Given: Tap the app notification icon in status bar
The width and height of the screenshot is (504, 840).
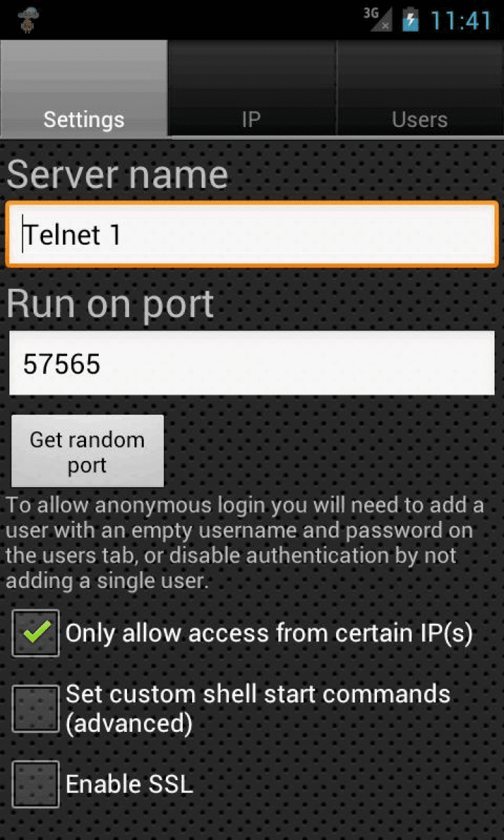Looking at the screenshot, I should [x=28, y=20].
